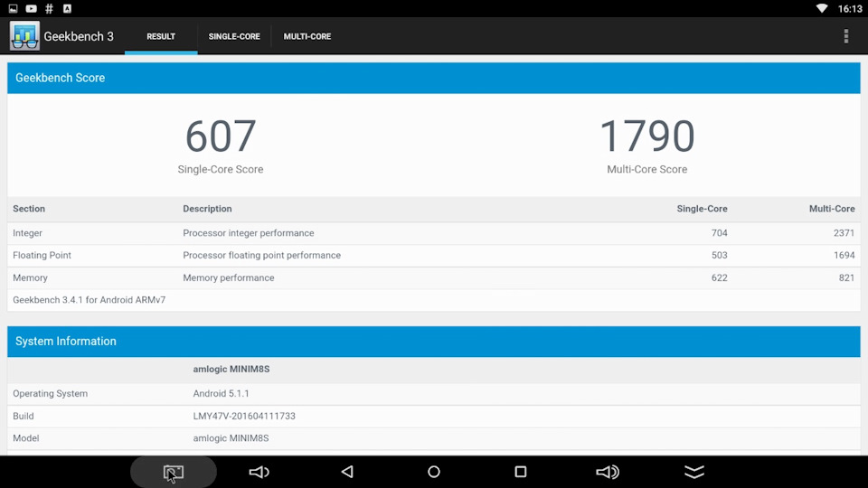
Task: Switch to the RESULT tab
Action: 161,36
